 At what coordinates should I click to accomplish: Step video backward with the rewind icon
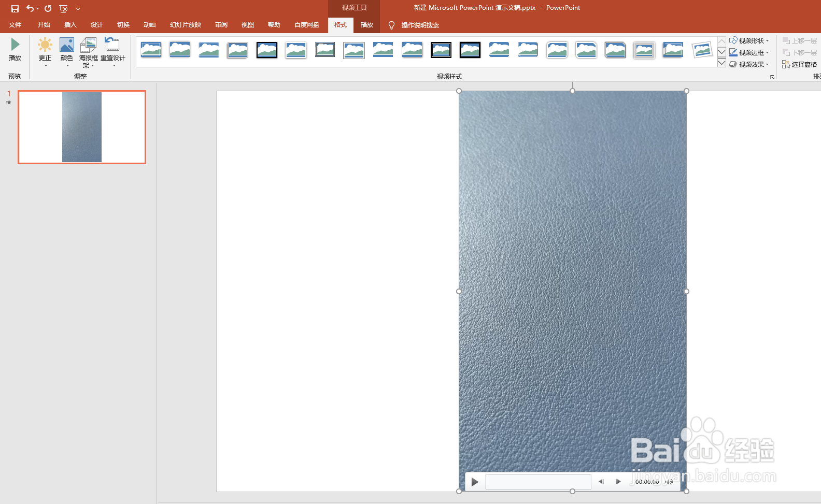601,482
